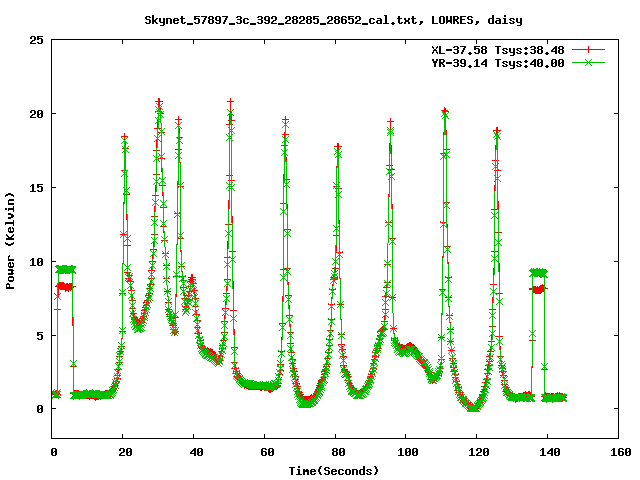Click the x-axis tick label 60
The image size is (640, 480).
click(267, 452)
